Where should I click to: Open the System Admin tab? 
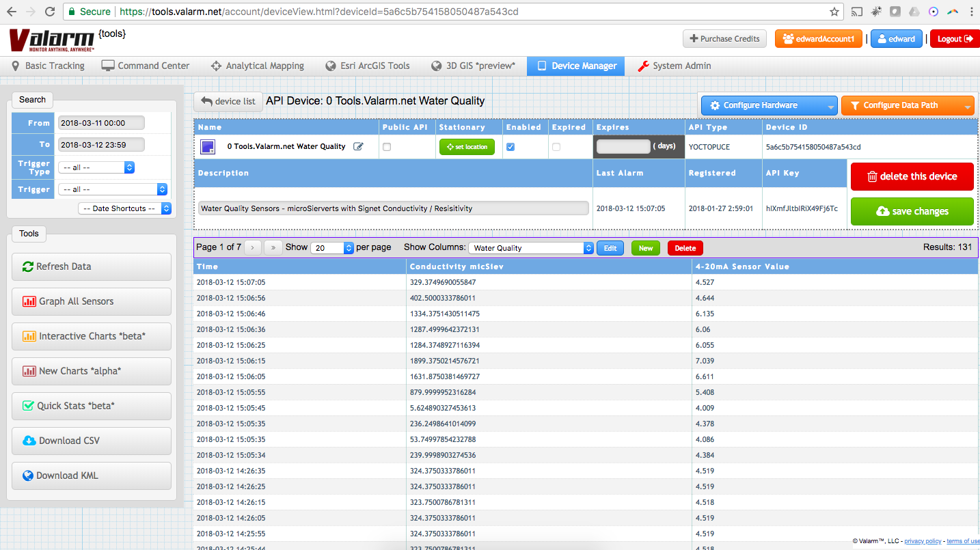pos(675,66)
